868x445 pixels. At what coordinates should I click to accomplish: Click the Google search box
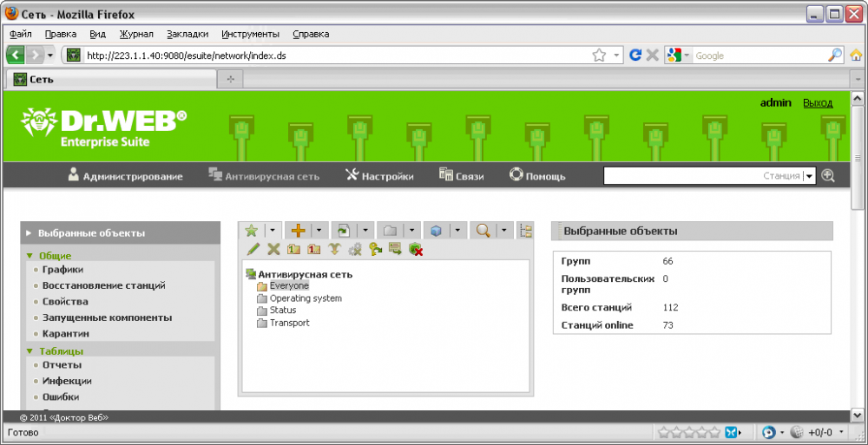tap(759, 56)
